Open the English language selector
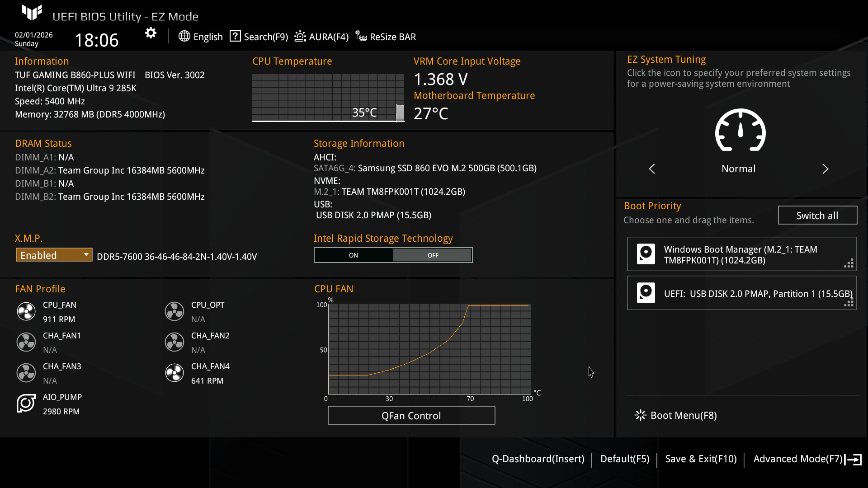This screenshot has height=488, width=868. click(201, 37)
